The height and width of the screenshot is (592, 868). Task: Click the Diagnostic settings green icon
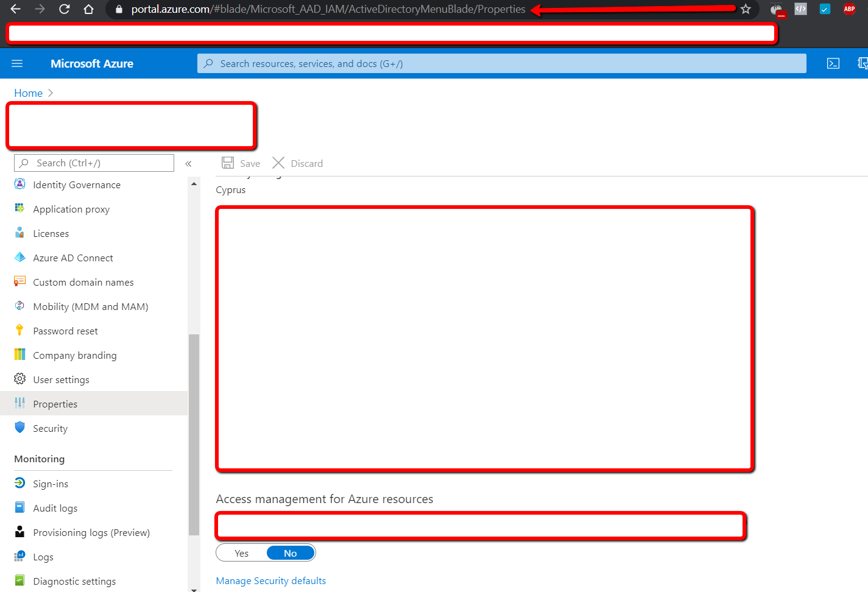pyautogui.click(x=19, y=580)
